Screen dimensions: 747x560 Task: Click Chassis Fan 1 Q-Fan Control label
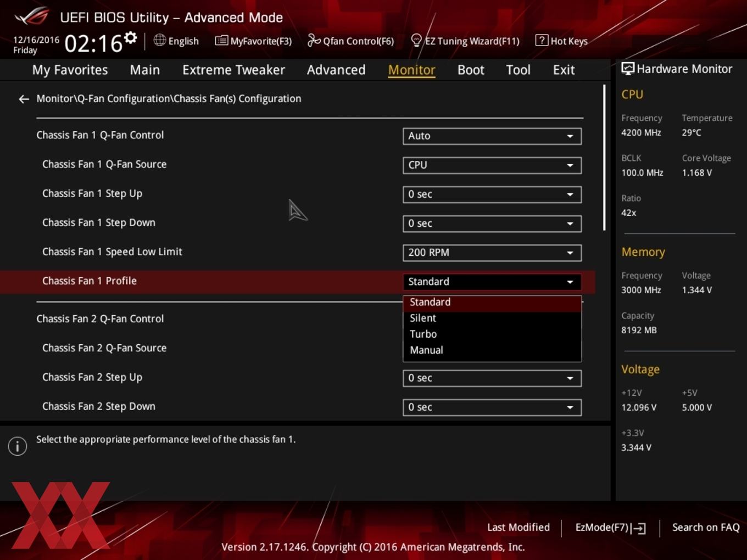click(x=100, y=135)
